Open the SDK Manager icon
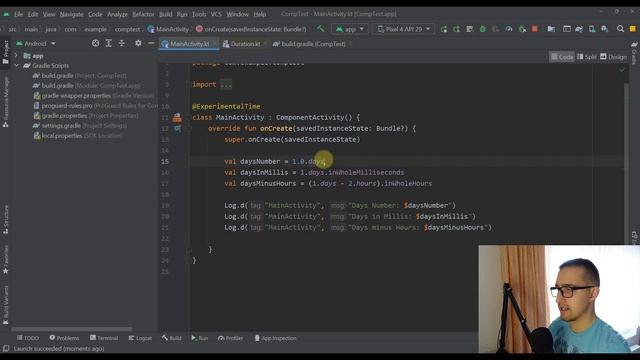The height and width of the screenshot is (360, 640). pos(604,29)
